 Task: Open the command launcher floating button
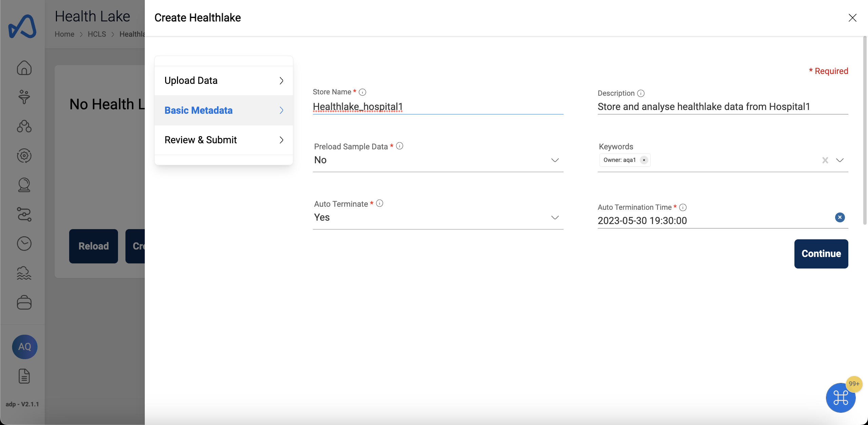pyautogui.click(x=841, y=398)
